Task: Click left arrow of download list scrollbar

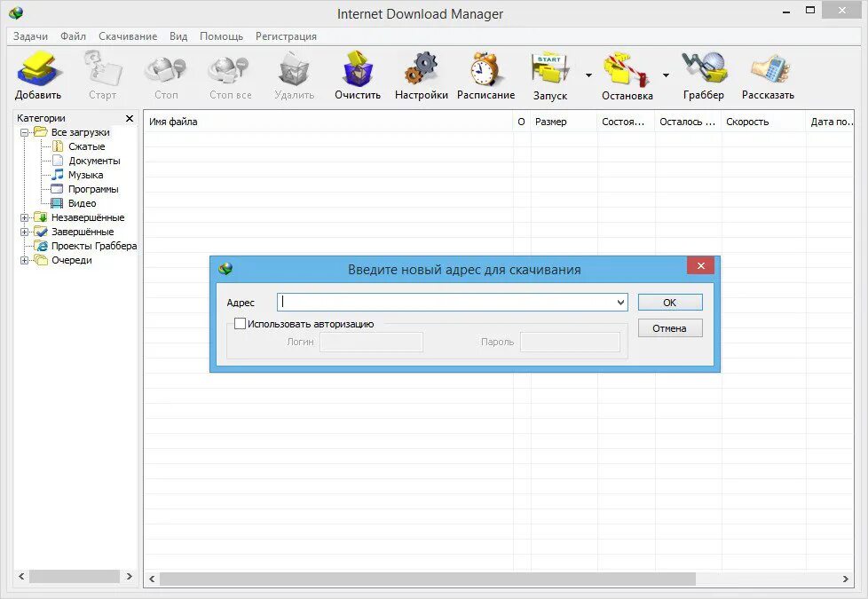Action: click(152, 579)
